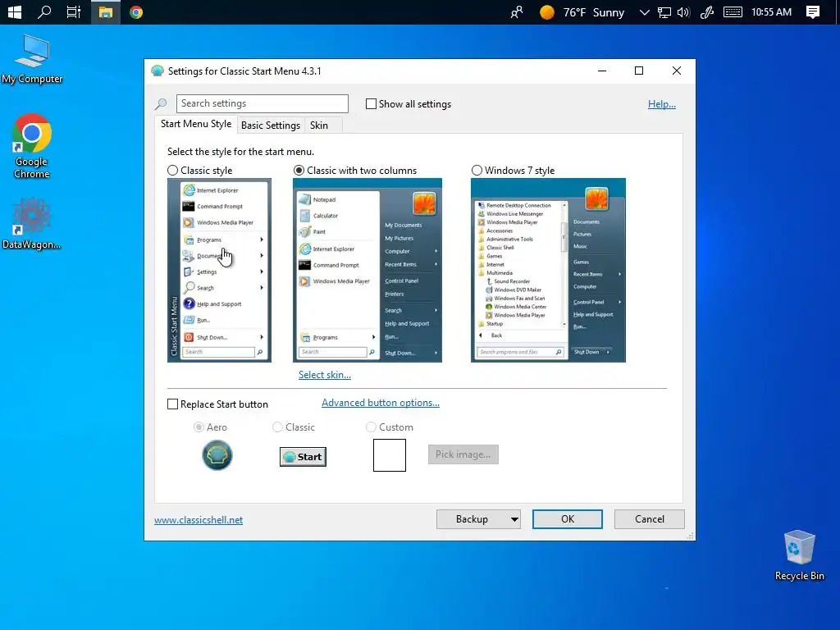Click the Classic style menu preview thumbnail

click(x=219, y=270)
